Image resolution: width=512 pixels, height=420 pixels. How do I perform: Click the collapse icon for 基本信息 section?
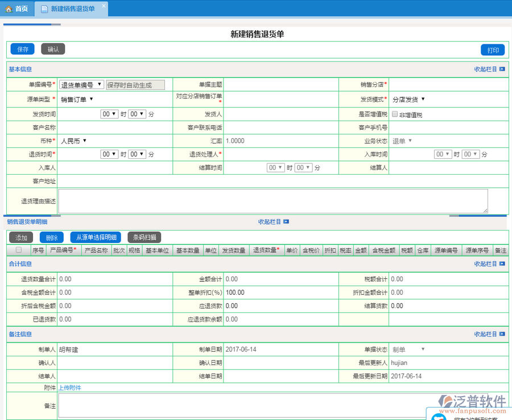[502, 69]
